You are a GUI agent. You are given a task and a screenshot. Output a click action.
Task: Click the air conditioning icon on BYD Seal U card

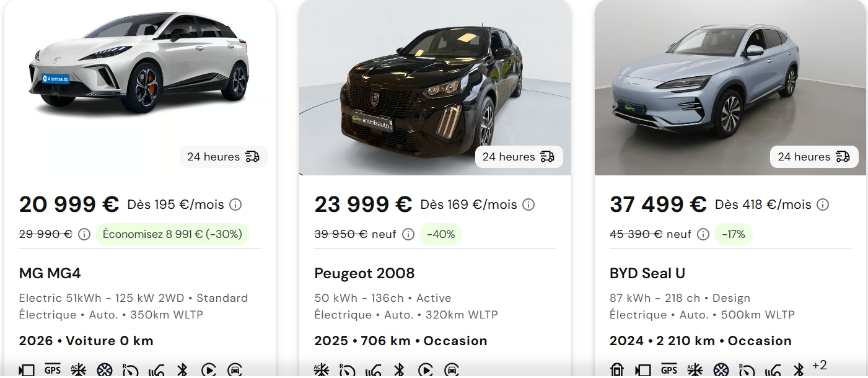click(x=695, y=370)
